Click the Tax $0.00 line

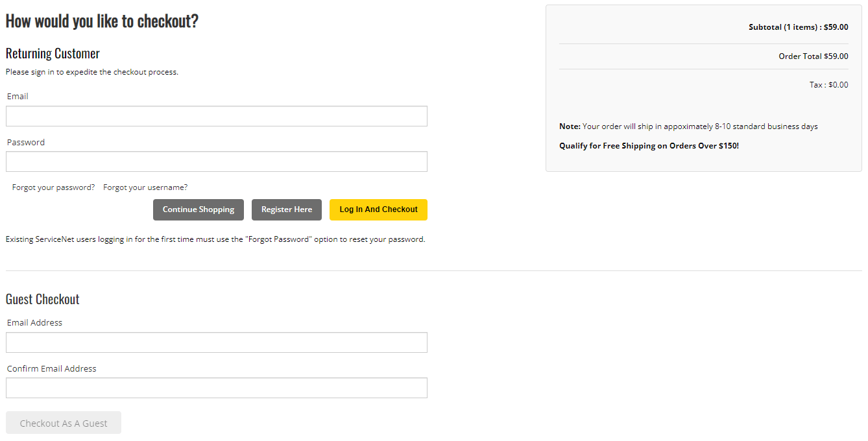(x=828, y=84)
